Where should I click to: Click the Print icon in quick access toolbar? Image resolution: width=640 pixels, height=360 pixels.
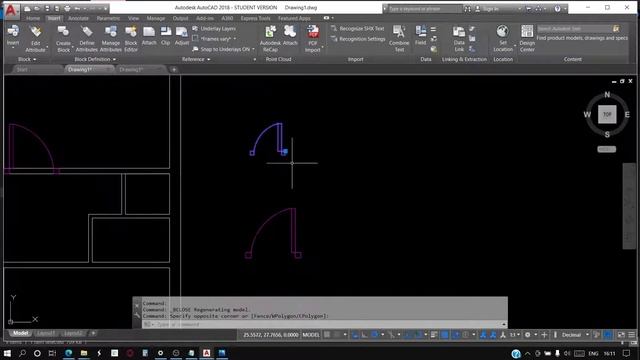tap(67, 8)
